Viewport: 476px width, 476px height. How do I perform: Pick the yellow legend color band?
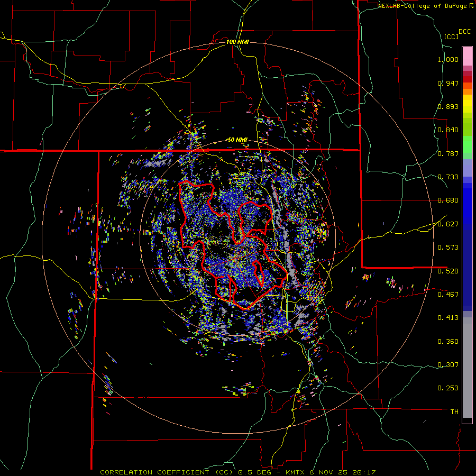point(467,104)
